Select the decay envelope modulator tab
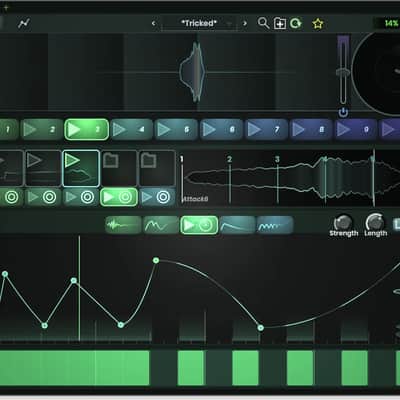The width and height of the screenshot is (400, 400). pyautogui.click(x=237, y=226)
